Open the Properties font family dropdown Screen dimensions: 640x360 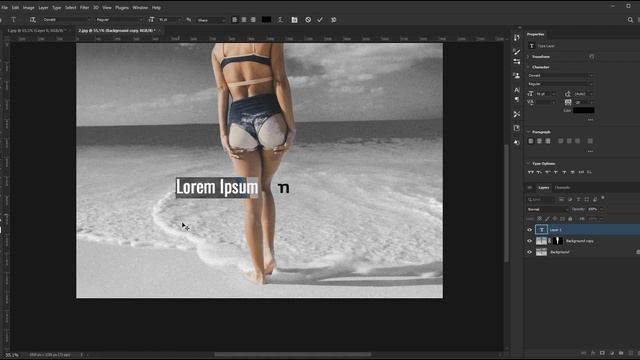click(560, 76)
